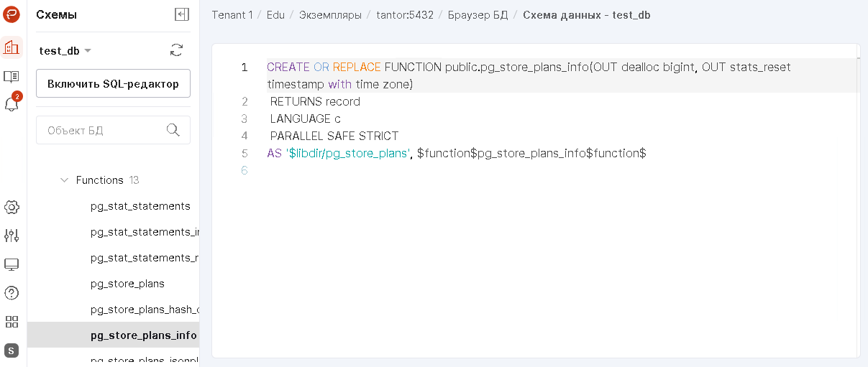This screenshot has width=868, height=367.
Task: Collapse the Functions tree node
Action: [65, 180]
